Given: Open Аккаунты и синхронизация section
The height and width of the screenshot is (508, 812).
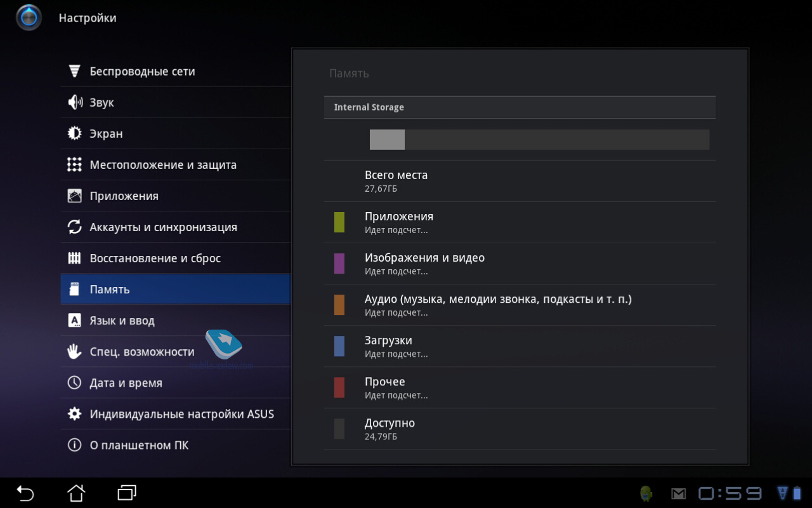Looking at the screenshot, I should point(163,227).
